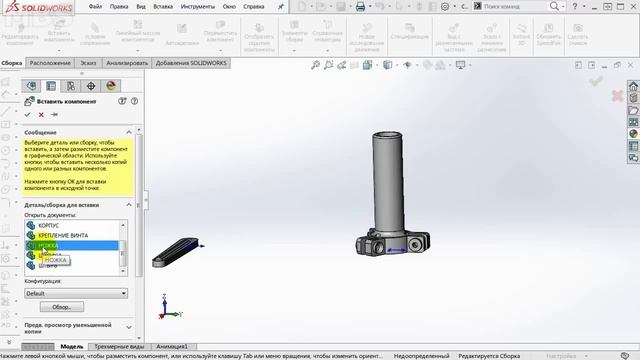The height and width of the screenshot is (360, 640).
Task: Click the Обзор... browse button
Action: click(62, 307)
